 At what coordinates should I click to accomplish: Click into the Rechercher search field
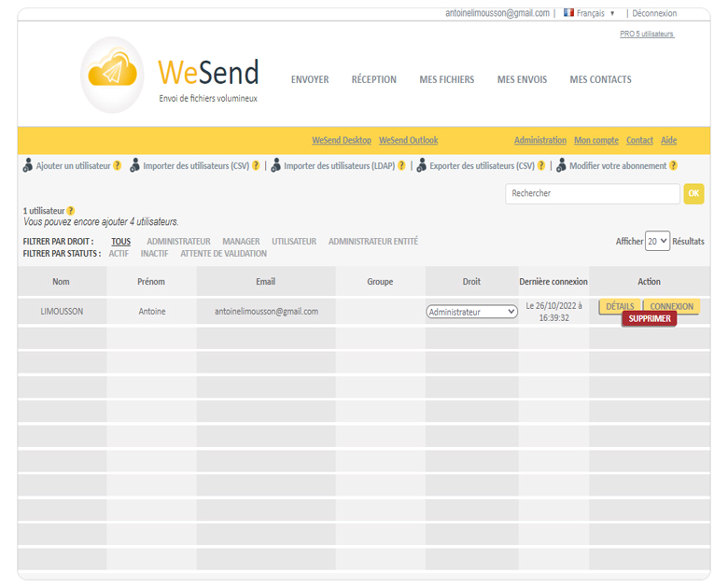coord(593,194)
